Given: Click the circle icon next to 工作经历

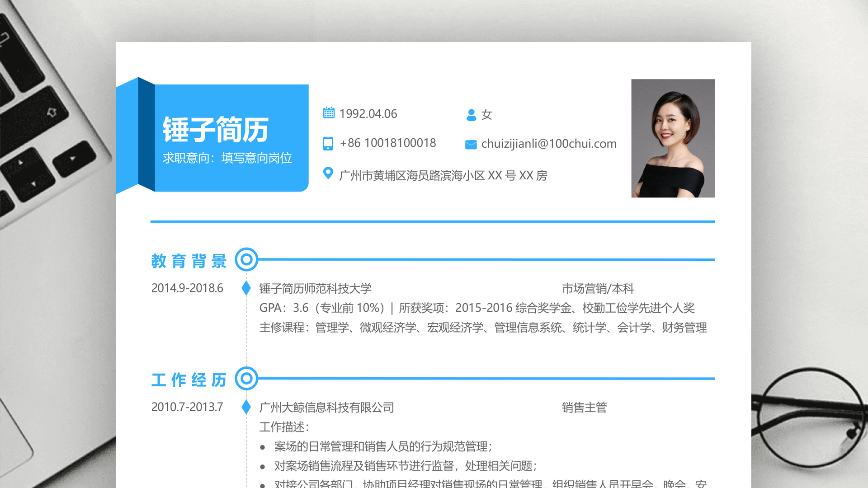Looking at the screenshot, I should click(x=246, y=378).
